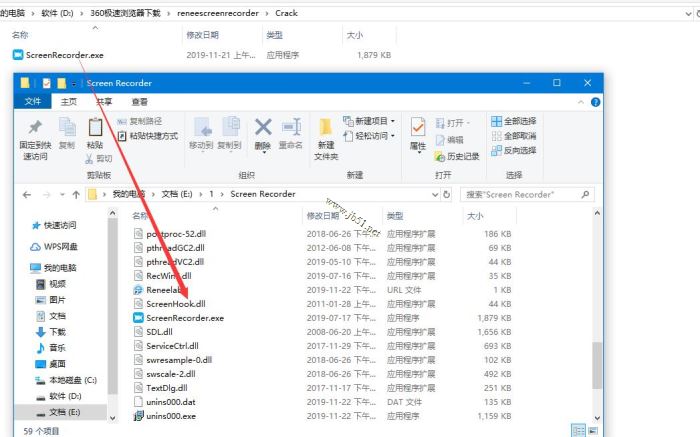Switch to Home (主页) ribbon tab
700x437 pixels.
coord(68,102)
